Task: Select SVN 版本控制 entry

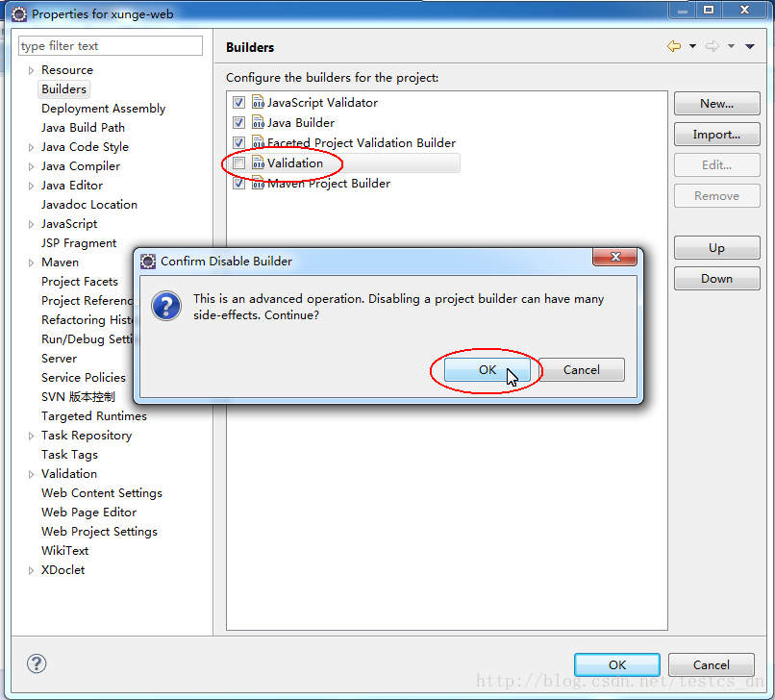Action: (x=78, y=397)
